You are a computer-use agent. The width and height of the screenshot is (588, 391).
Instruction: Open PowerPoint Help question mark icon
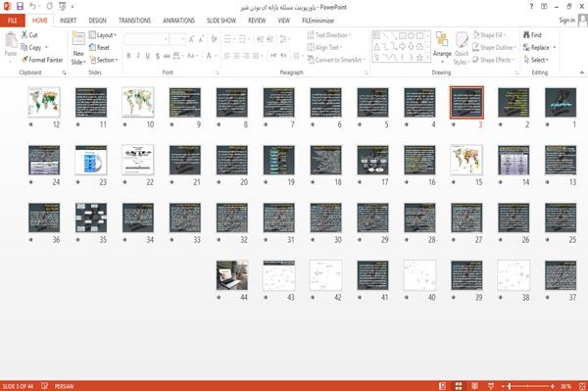point(531,7)
